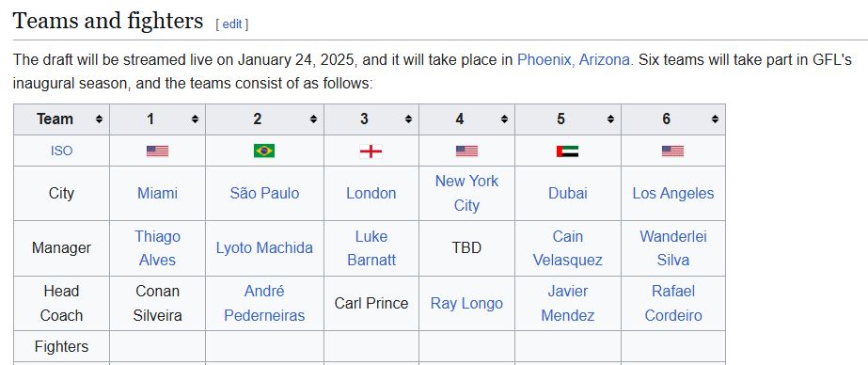Screen dimensions: 868x365
Task: Open the Lyoto Machida manager link
Action: (x=264, y=247)
